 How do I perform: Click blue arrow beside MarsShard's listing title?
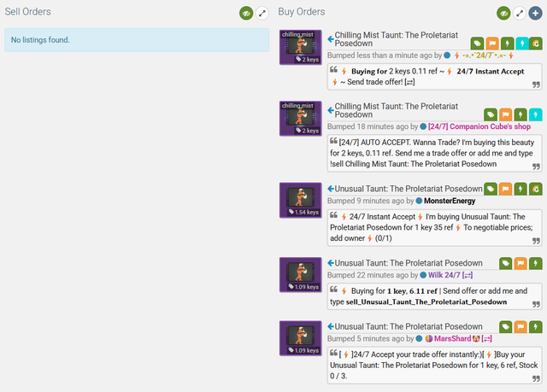pos(331,326)
